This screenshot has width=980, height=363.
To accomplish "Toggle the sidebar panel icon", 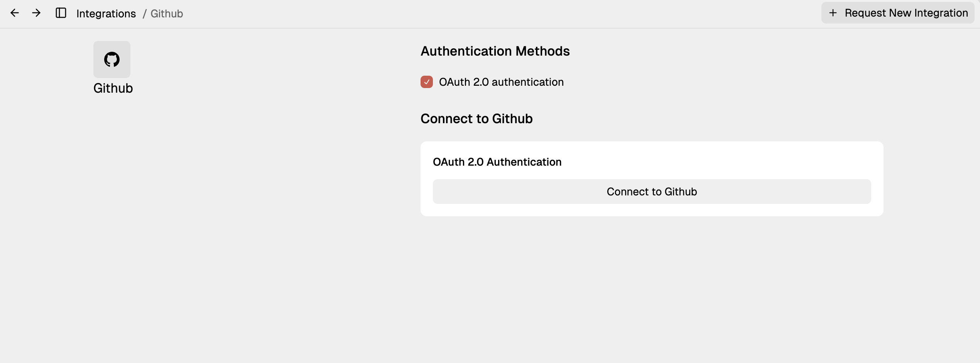I will (61, 13).
